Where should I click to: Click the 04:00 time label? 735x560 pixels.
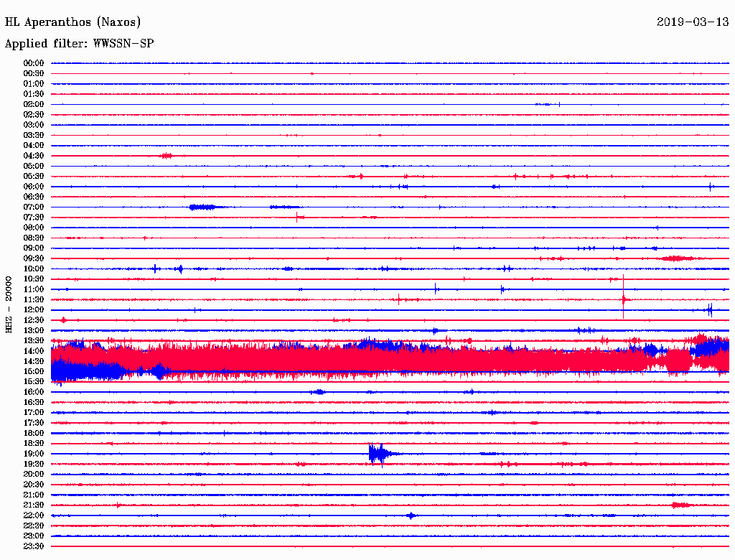[34, 146]
